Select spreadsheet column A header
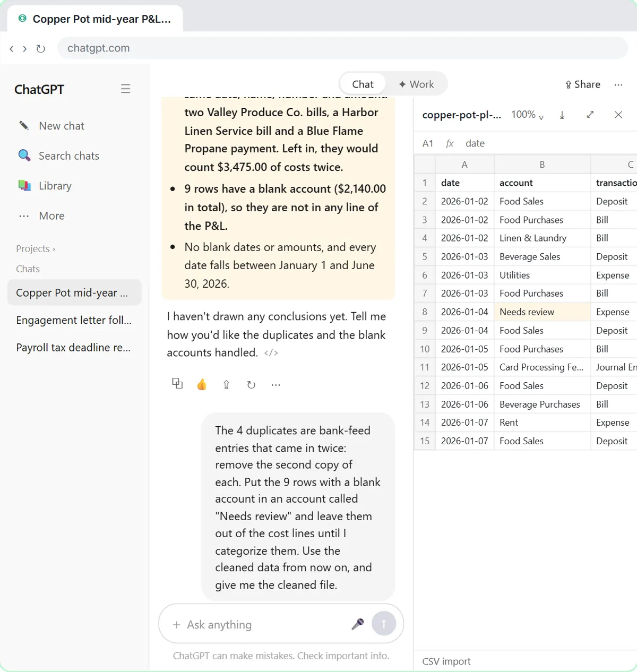Viewport: 637px width, 672px height. pos(464,165)
